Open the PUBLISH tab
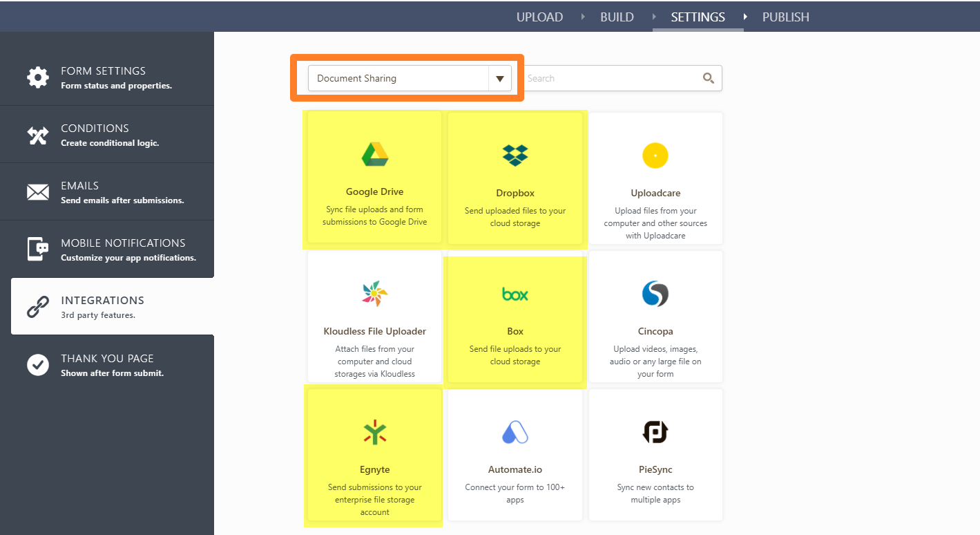Screen dimensions: 980x535 pos(785,17)
